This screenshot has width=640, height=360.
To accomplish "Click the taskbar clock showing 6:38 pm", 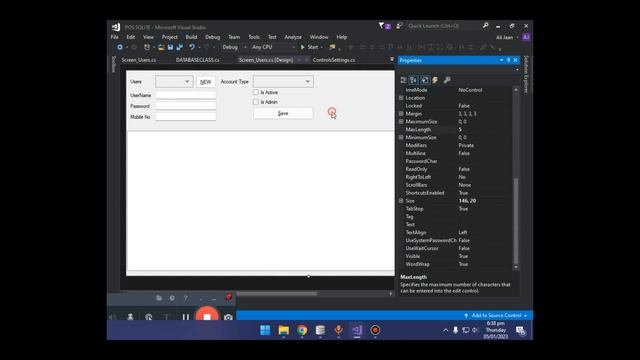I will click(496, 330).
